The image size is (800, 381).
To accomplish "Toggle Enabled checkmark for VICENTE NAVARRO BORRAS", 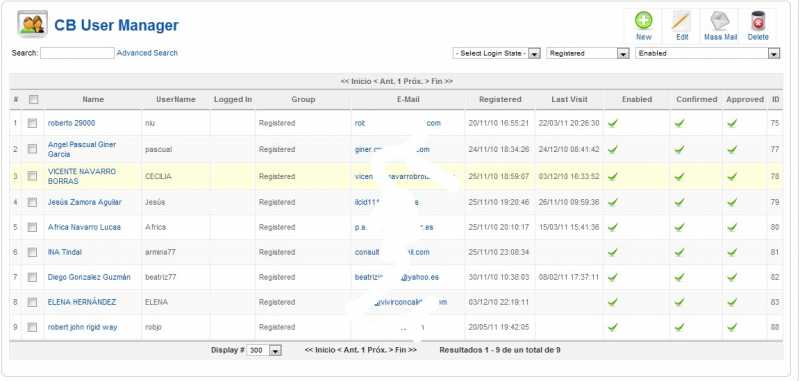I will click(613, 176).
